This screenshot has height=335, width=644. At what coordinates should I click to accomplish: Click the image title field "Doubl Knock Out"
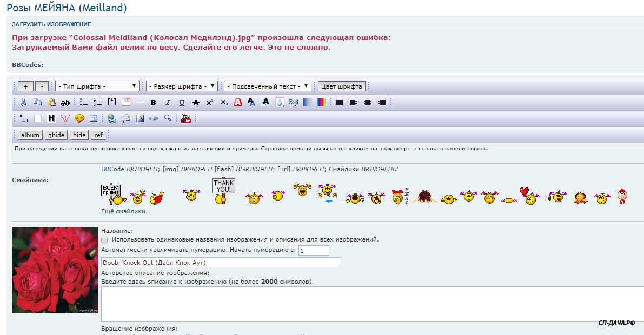click(x=221, y=263)
